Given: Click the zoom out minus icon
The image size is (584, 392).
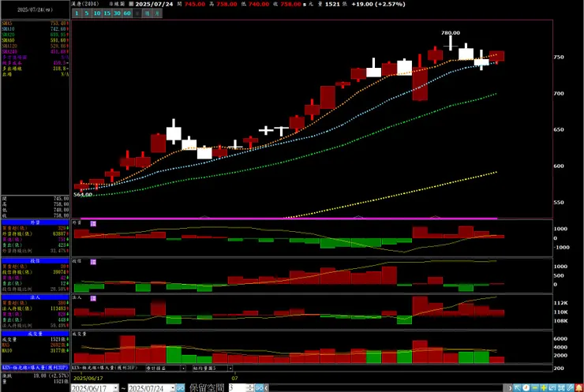Looking at the screenshot, I should [535, 387].
